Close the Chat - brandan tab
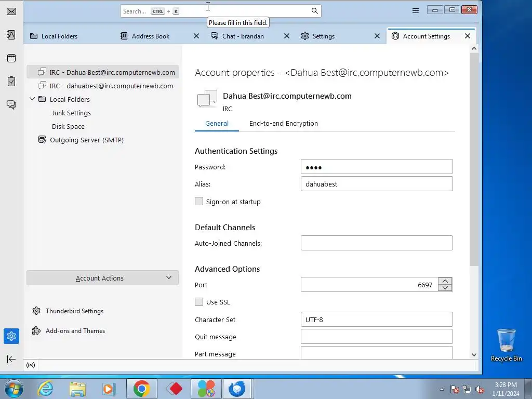Image resolution: width=532 pixels, height=399 pixels. pos(287,36)
